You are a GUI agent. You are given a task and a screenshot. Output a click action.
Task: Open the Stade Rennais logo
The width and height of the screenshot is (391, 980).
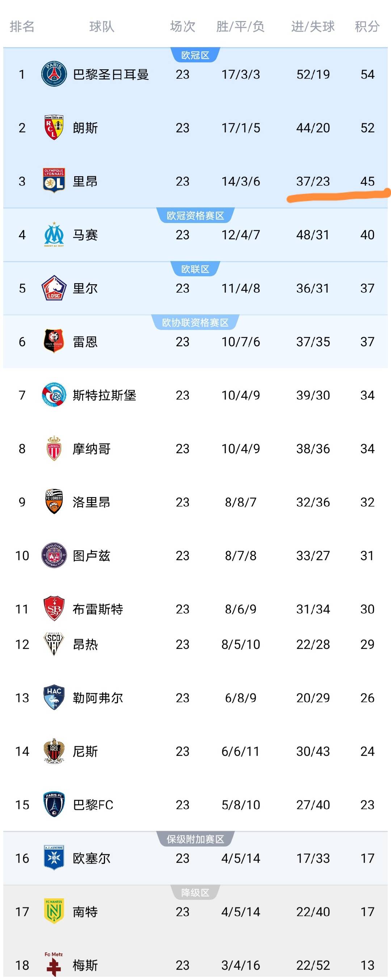click(54, 341)
